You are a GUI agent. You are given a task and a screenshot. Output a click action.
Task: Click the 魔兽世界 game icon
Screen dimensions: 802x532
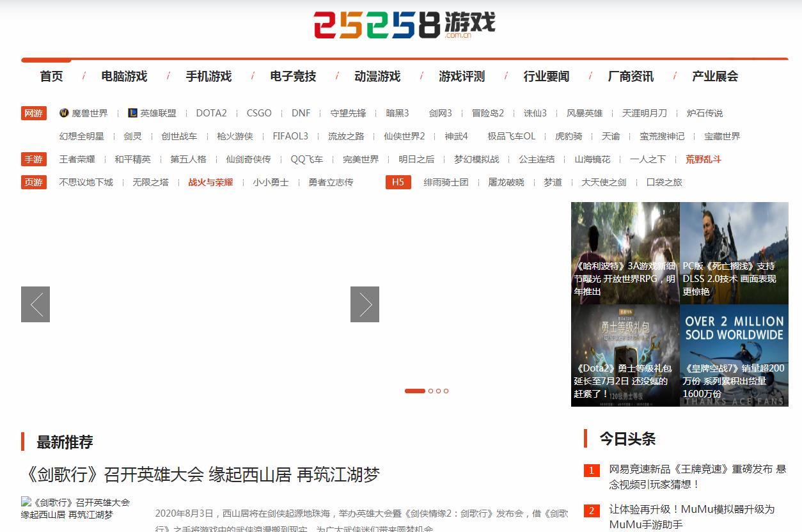click(x=64, y=113)
